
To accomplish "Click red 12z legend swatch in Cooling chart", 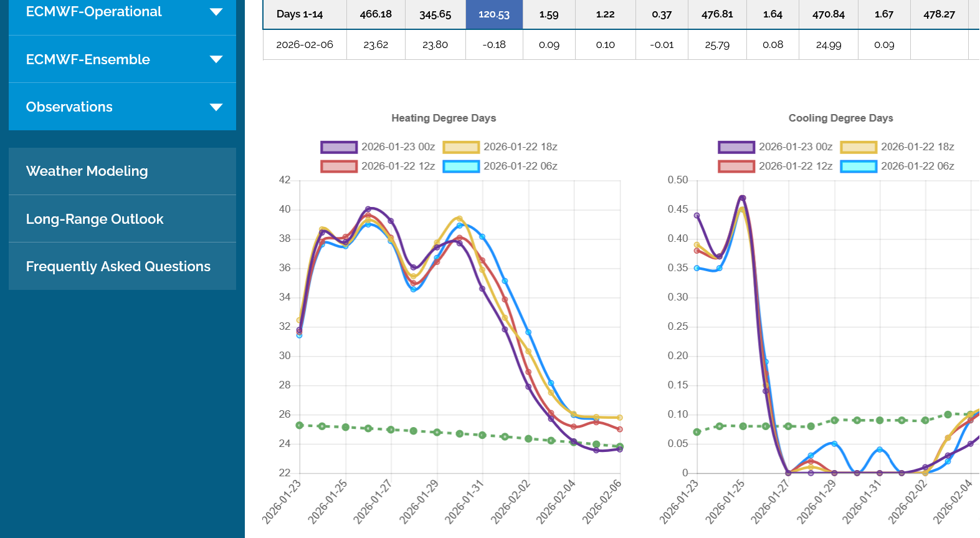I will tap(736, 166).
